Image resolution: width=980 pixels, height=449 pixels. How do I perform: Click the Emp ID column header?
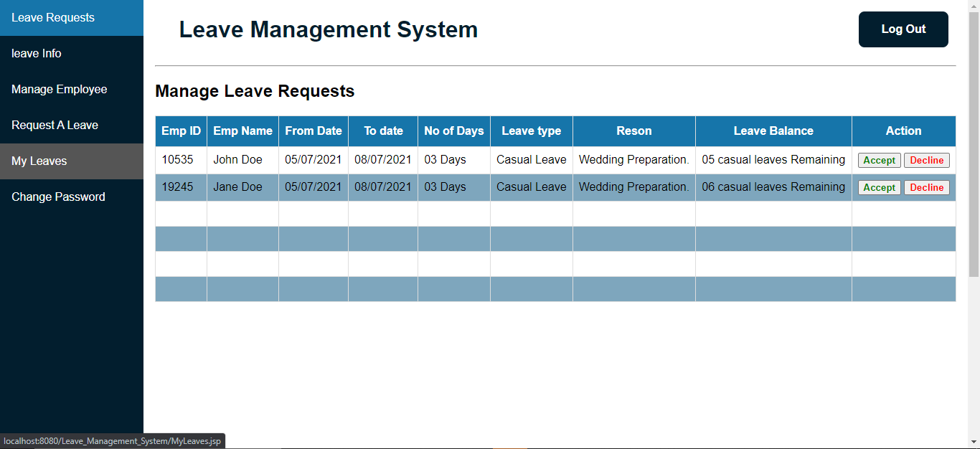pos(180,131)
